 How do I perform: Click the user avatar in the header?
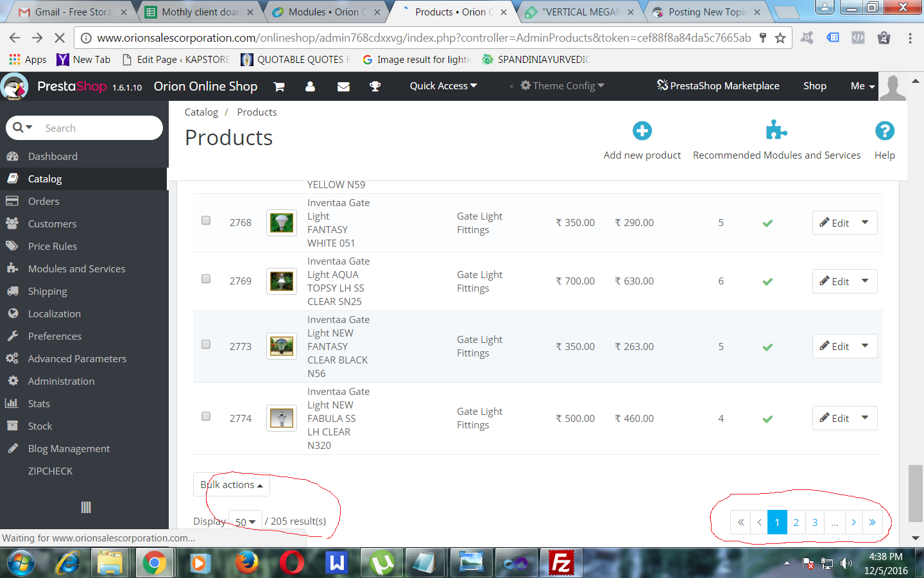(x=893, y=87)
